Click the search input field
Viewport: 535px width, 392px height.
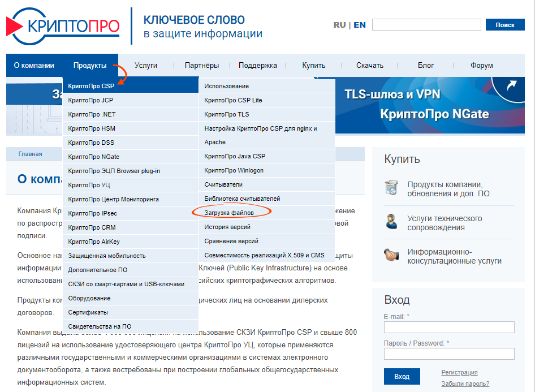pyautogui.click(x=426, y=24)
